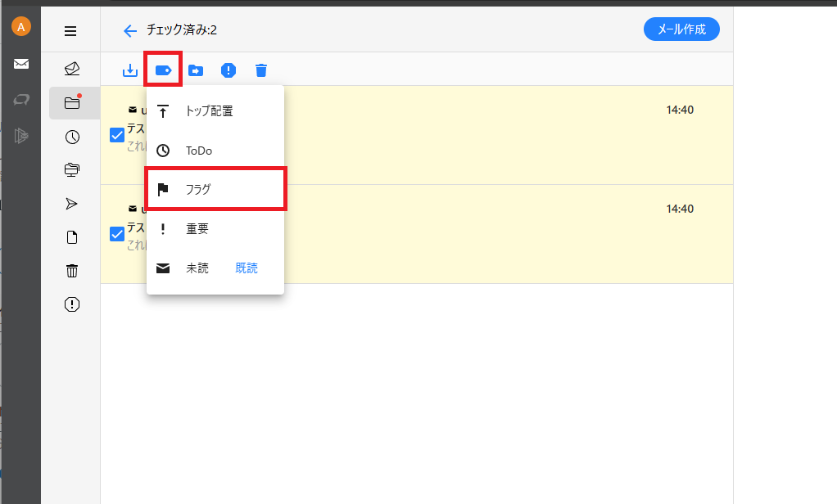
Task: Select フラグ from the tag menu
Action: pyautogui.click(x=215, y=189)
